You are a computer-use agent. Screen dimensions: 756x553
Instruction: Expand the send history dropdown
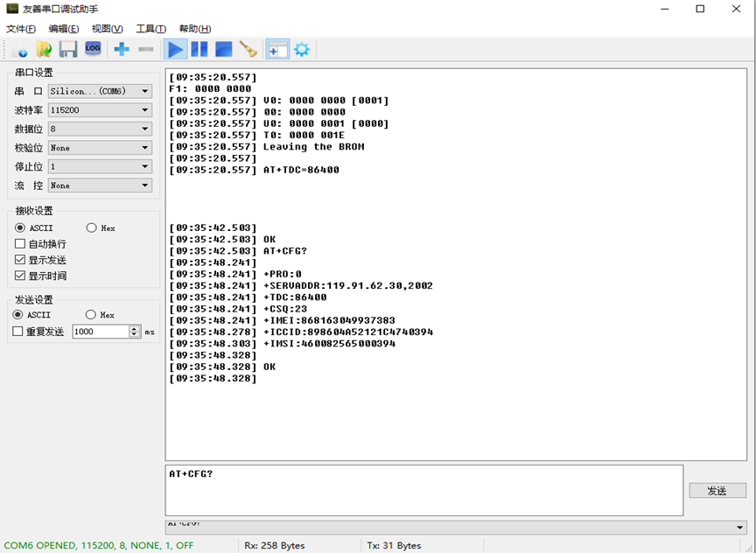point(739,528)
